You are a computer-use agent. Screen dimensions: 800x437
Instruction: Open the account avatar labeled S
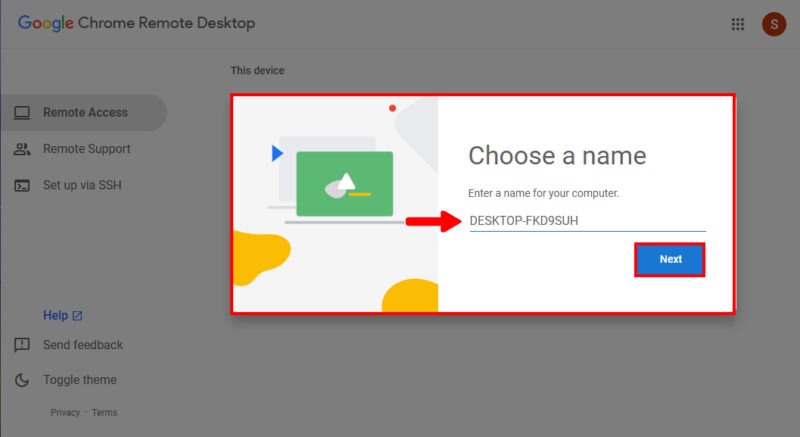click(x=774, y=24)
